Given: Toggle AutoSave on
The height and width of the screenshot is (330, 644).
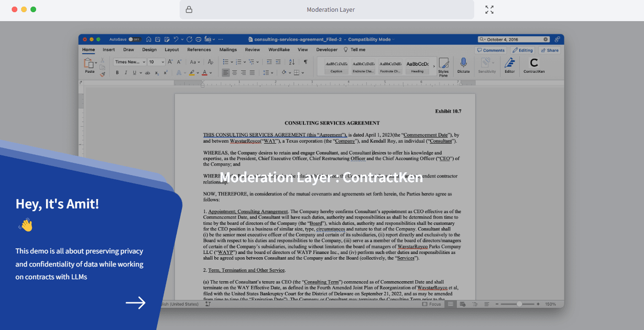Looking at the screenshot, I should (x=134, y=39).
